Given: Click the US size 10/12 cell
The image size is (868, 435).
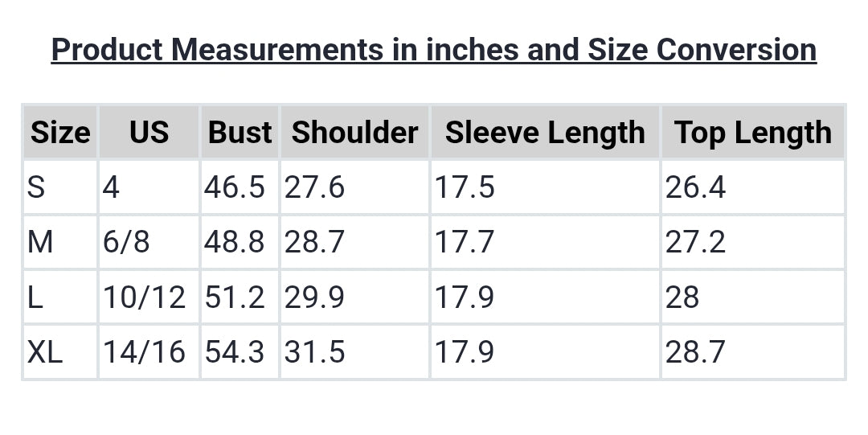Looking at the screenshot, I should click(x=144, y=298).
